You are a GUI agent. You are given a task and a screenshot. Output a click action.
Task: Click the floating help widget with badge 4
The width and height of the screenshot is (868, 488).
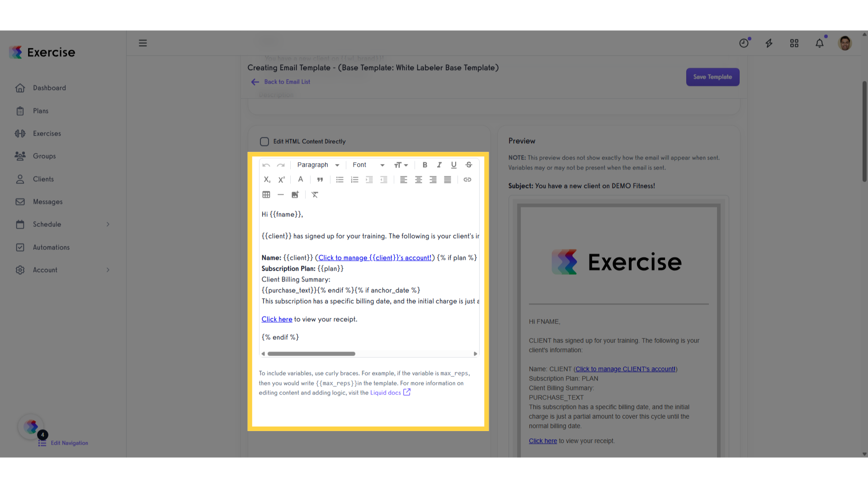pyautogui.click(x=31, y=427)
